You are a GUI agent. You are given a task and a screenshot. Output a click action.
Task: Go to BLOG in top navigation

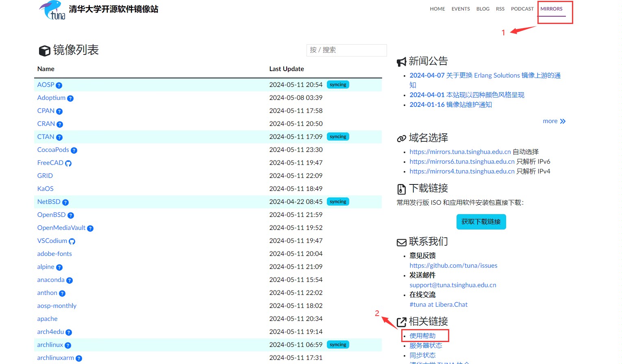tap(483, 9)
